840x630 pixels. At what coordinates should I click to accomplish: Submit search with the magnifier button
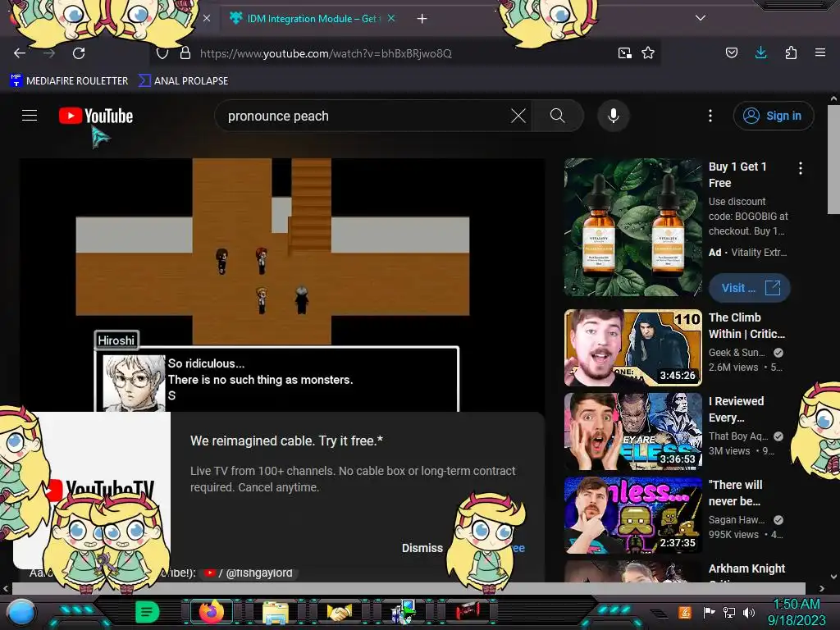pyautogui.click(x=558, y=116)
